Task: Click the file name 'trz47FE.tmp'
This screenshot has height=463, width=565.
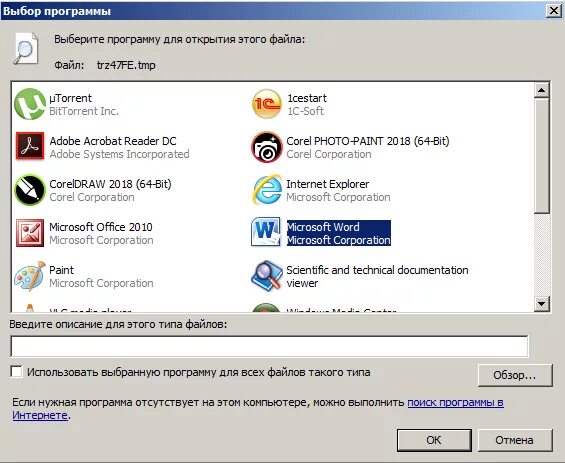Action: tap(126, 65)
